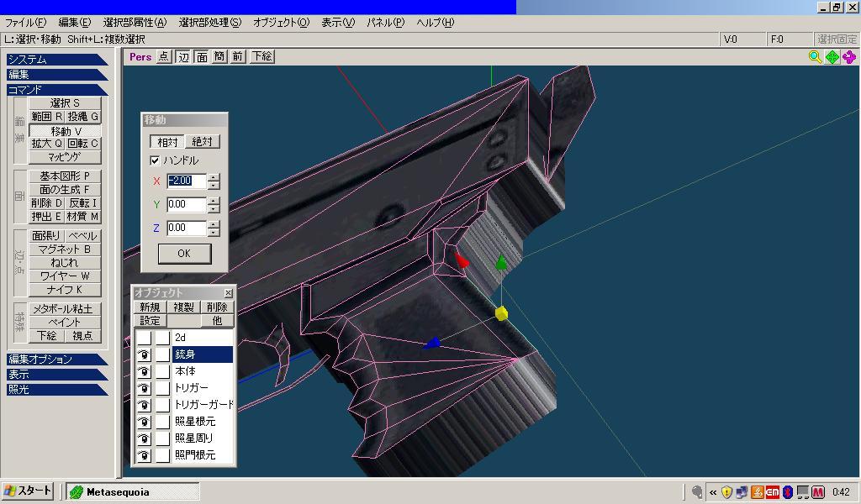Click the red X-axis handle arrow

461,260
